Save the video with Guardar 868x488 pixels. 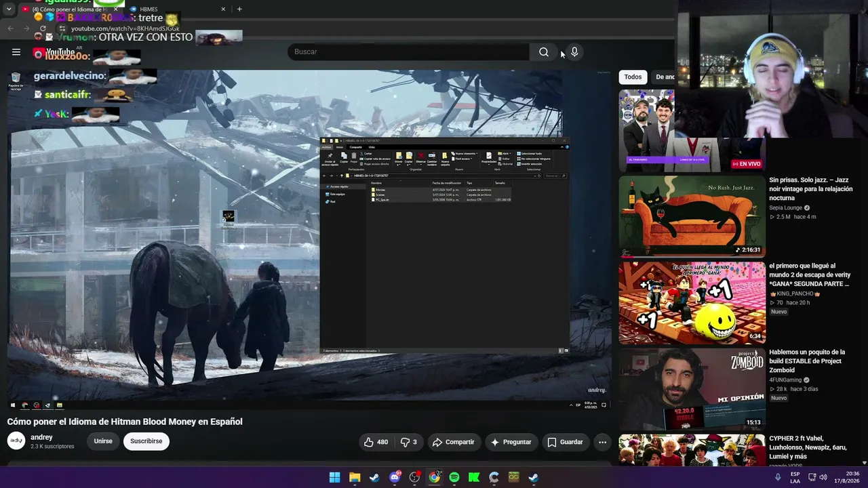[565, 442]
